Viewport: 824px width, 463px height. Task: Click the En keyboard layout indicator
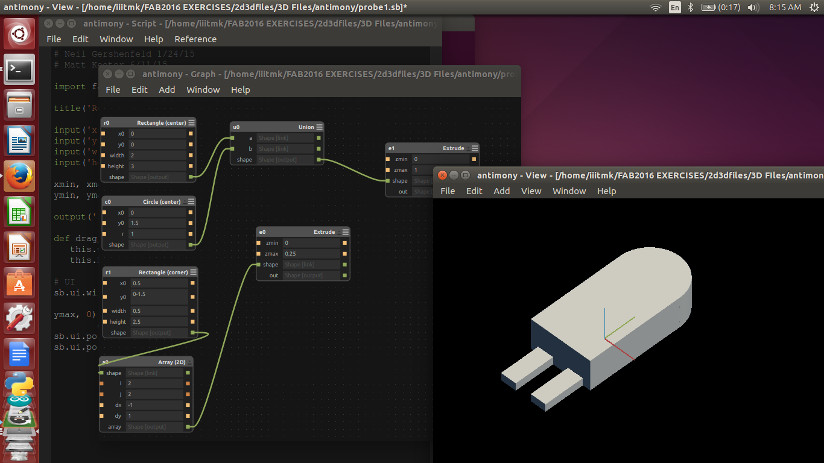[675, 7]
